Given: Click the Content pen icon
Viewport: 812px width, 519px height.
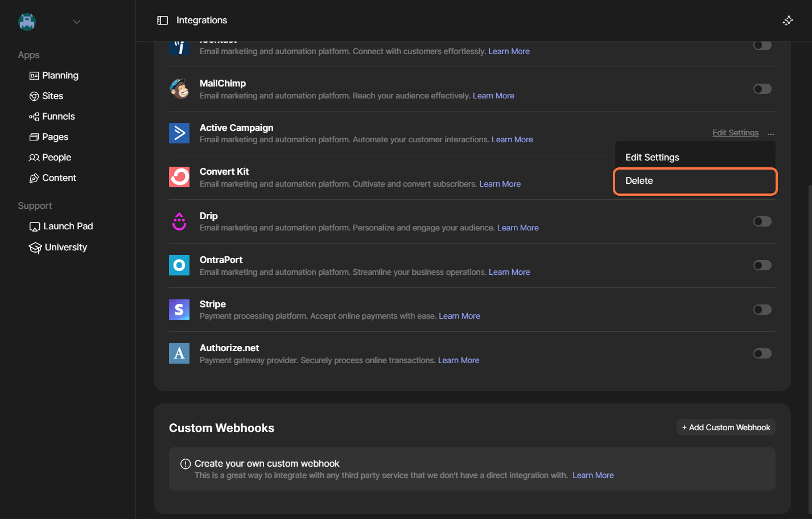Looking at the screenshot, I should point(34,178).
